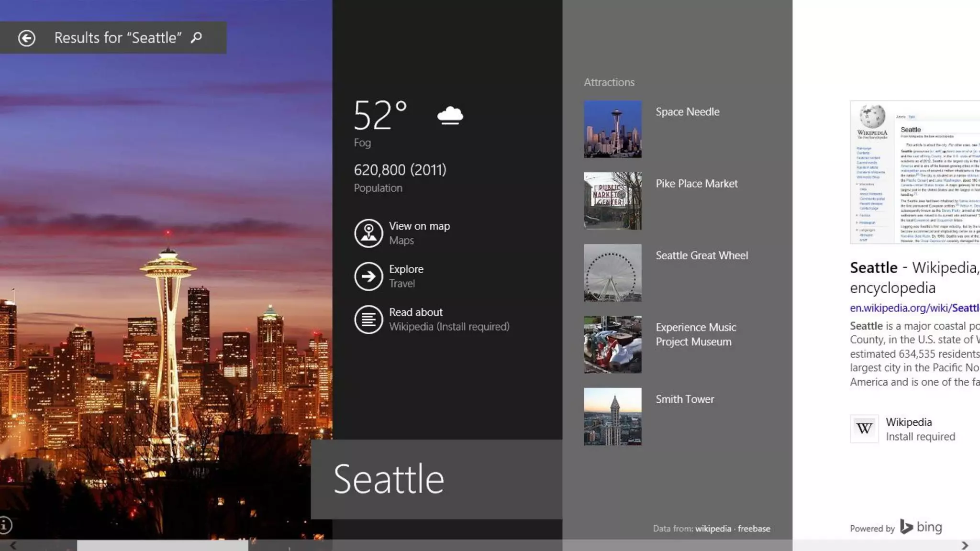This screenshot has width=980, height=551.
Task: Click the fog weather cloud icon
Action: pos(450,115)
